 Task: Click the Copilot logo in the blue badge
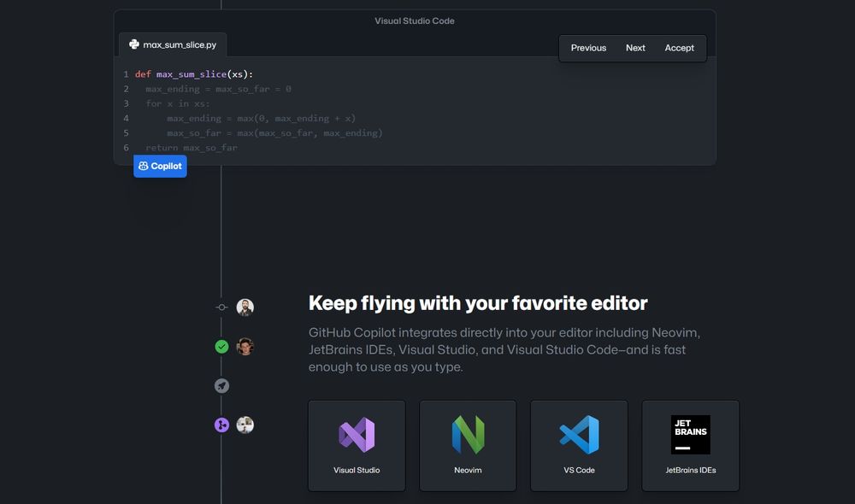click(x=144, y=167)
